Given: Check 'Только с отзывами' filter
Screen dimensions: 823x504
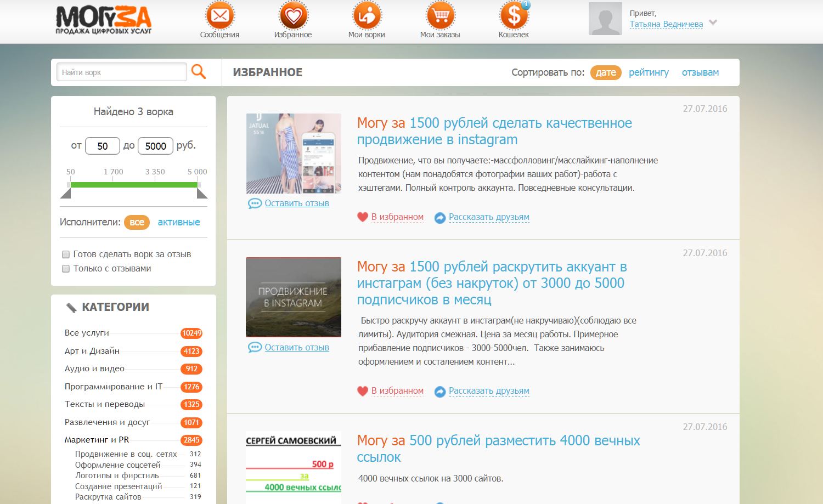Looking at the screenshot, I should pyautogui.click(x=66, y=269).
